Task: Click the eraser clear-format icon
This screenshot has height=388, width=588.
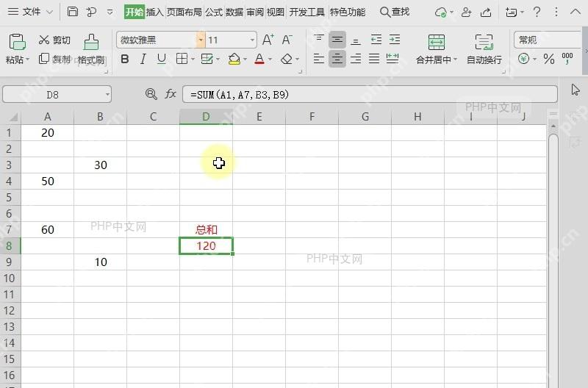Action: point(287,59)
